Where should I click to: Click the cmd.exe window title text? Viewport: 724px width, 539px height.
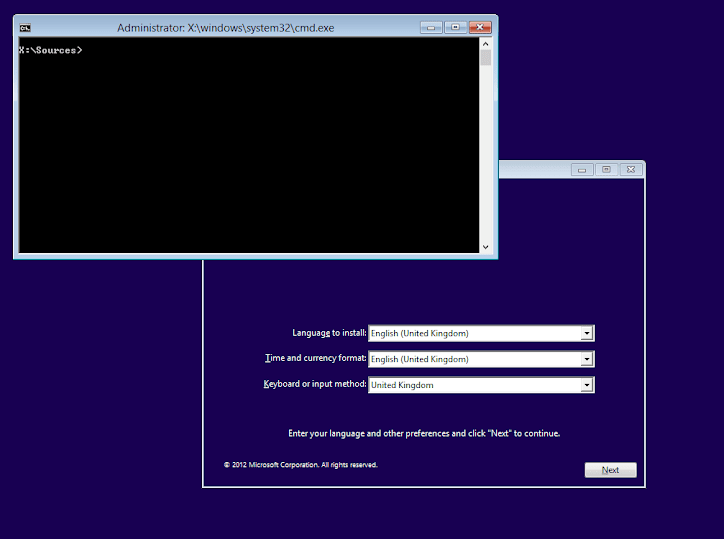click(x=225, y=28)
